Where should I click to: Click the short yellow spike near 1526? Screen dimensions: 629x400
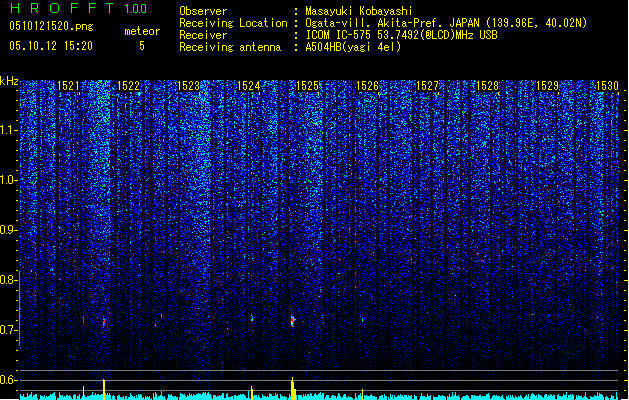(362, 394)
